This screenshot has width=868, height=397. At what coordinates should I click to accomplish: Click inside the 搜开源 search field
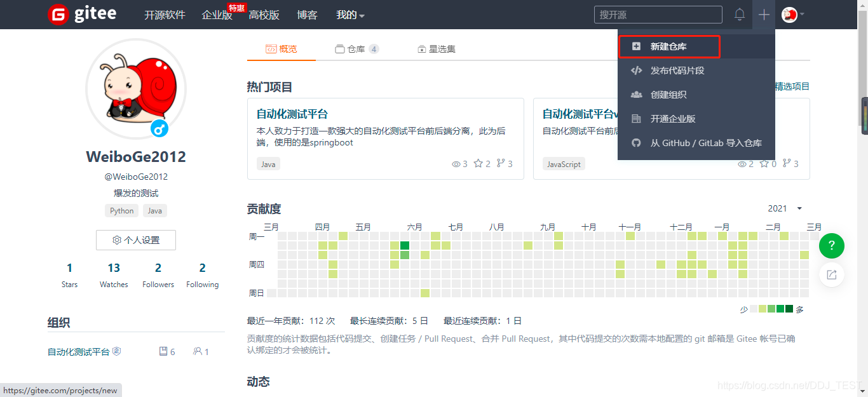(x=658, y=14)
